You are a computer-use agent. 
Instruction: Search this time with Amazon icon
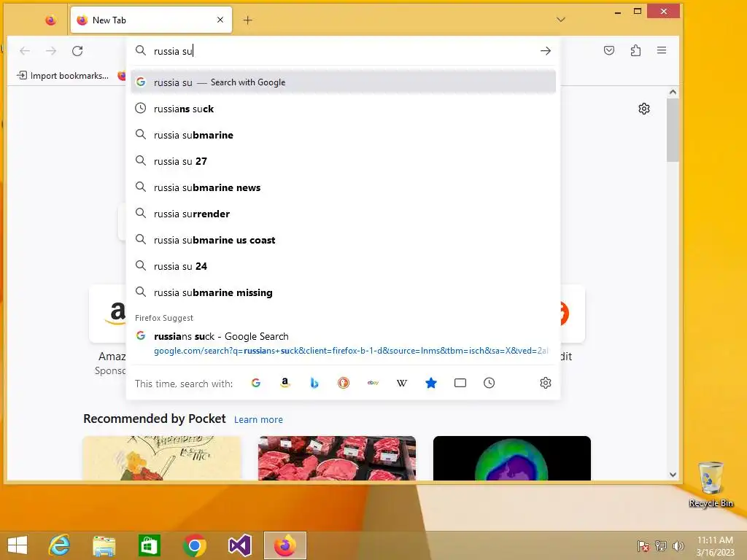coord(285,383)
